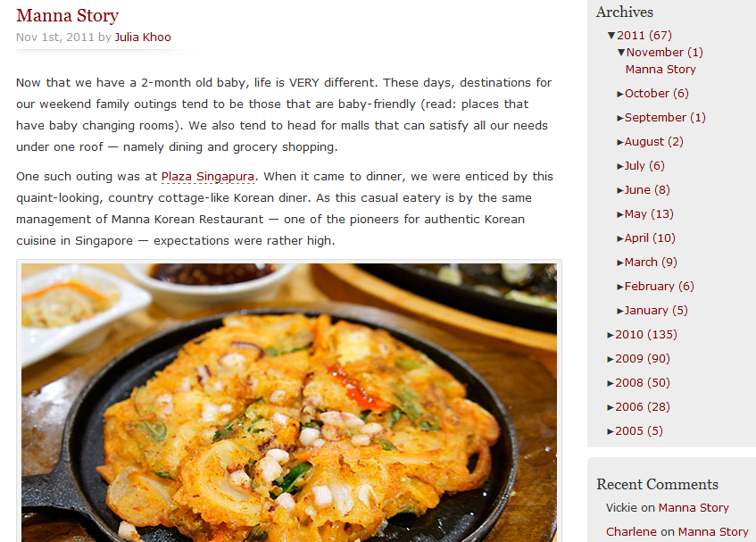Image resolution: width=756 pixels, height=542 pixels.
Task: Collapse the November month arrow
Action: point(621,52)
